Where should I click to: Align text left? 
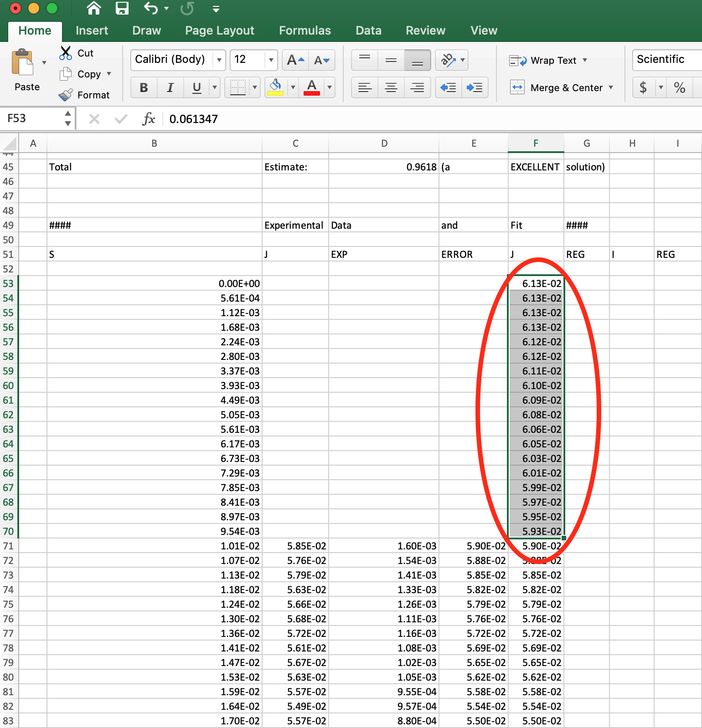pos(365,87)
